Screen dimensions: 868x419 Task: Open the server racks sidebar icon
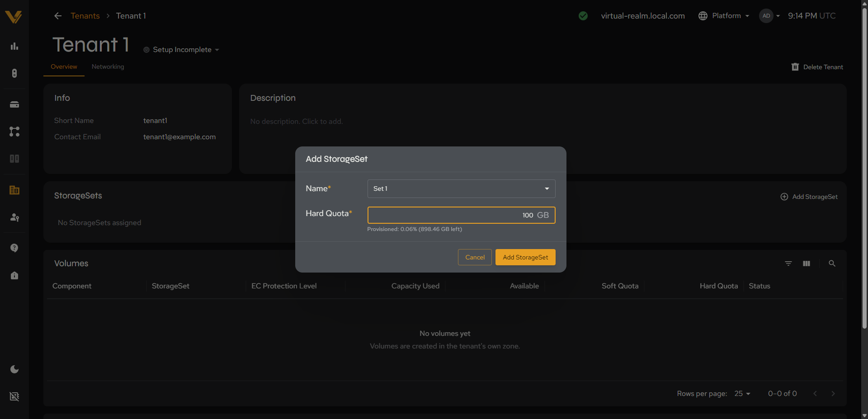[14, 159]
